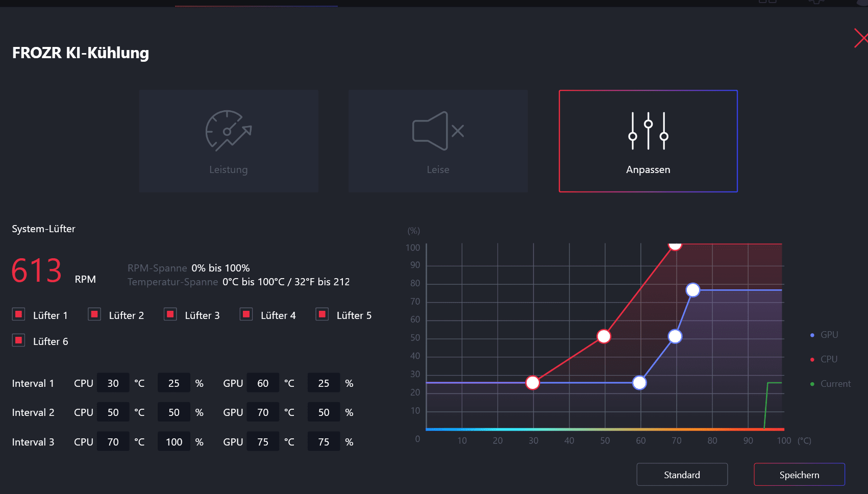Click Interval 3 CPU percent field
This screenshot has height=494, width=868.
(x=174, y=442)
